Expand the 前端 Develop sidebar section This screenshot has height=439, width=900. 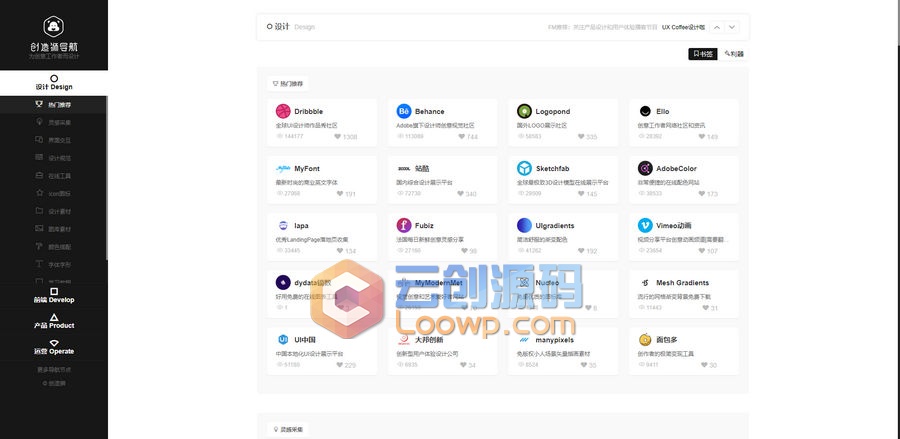tap(54, 296)
